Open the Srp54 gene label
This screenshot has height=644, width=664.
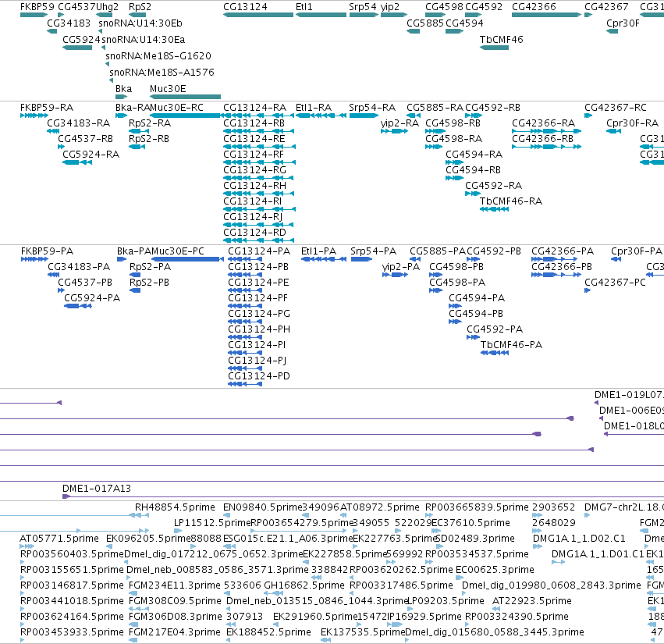pyautogui.click(x=363, y=7)
